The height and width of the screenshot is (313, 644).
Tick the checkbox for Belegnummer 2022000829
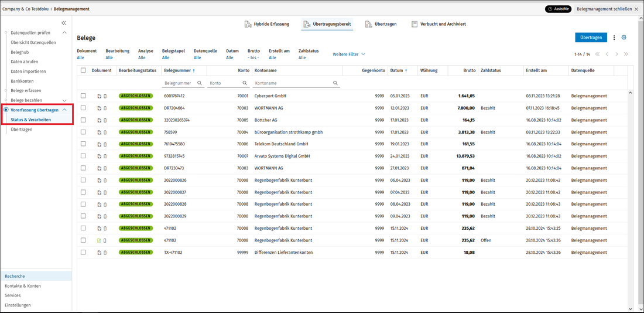pos(83,216)
